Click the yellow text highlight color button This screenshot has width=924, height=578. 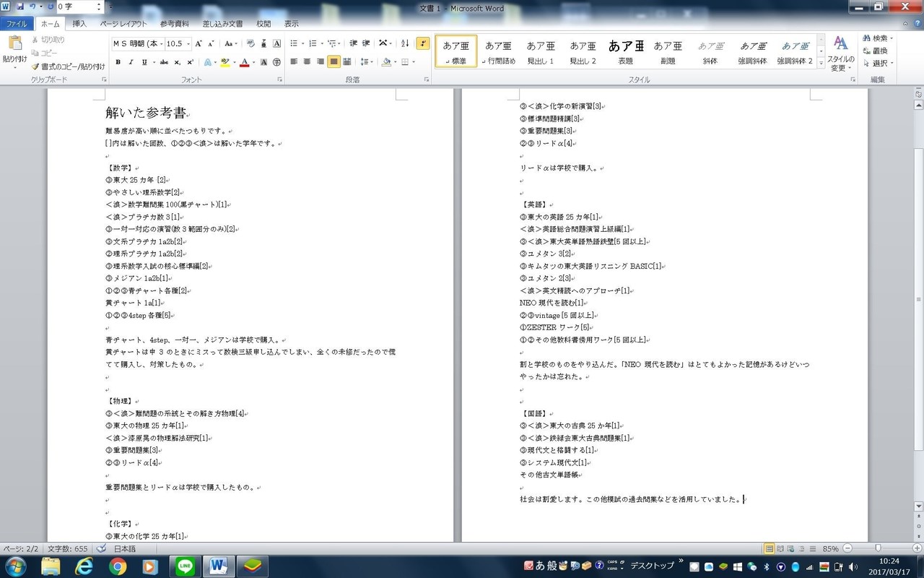[225, 62]
